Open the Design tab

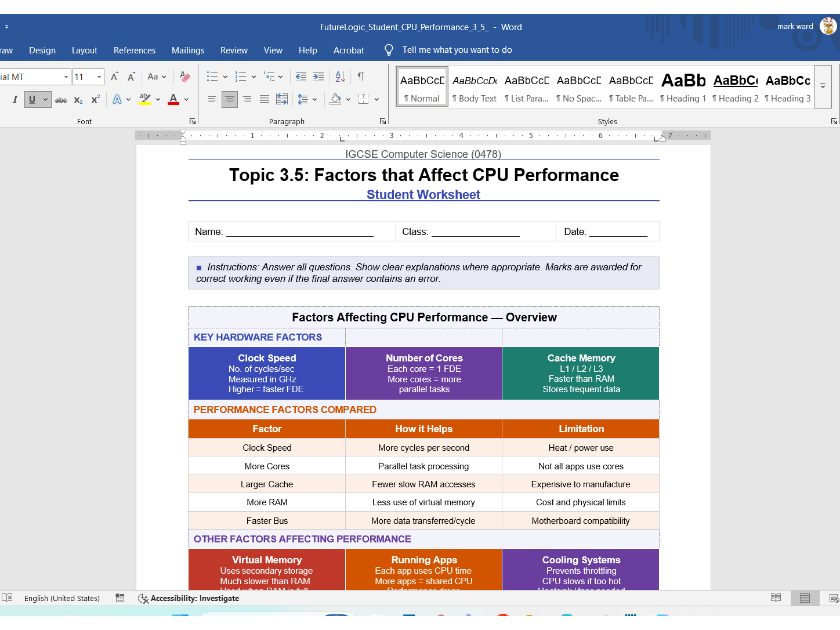pos(42,50)
